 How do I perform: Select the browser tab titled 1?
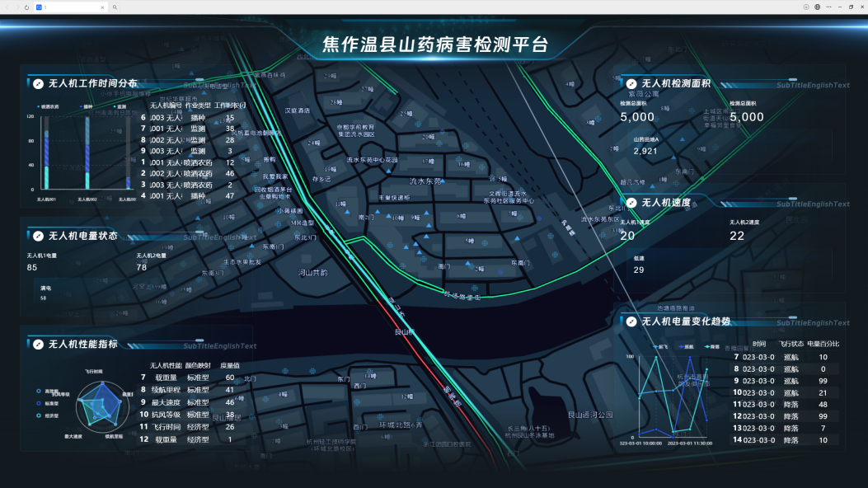(x=70, y=7)
